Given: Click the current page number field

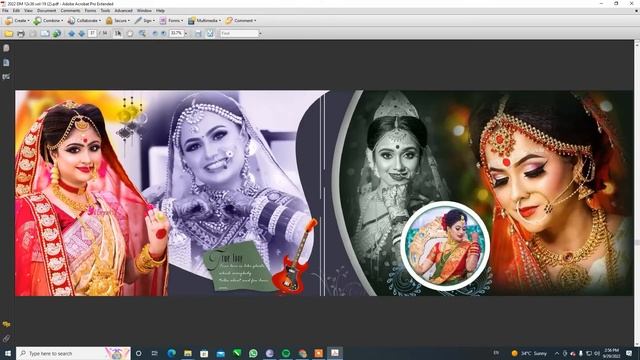Looking at the screenshot, I should (x=92, y=33).
